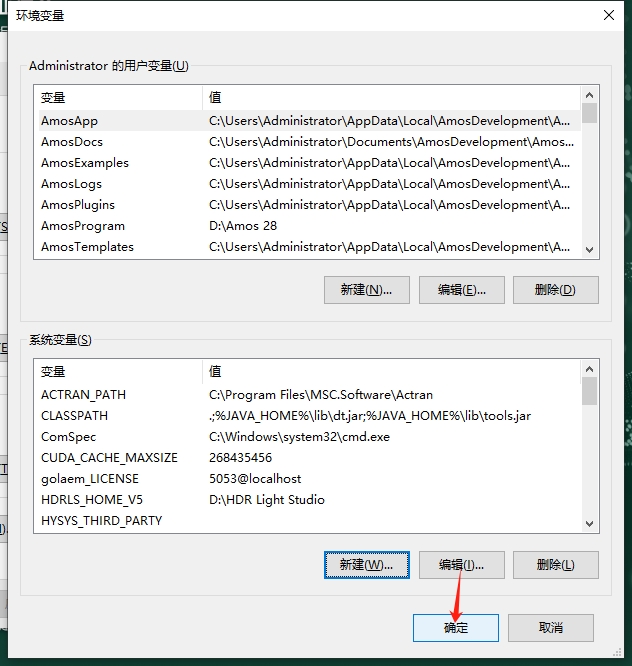The height and width of the screenshot is (666, 632).
Task: Click 删除(D) under user variables
Action: (x=556, y=290)
